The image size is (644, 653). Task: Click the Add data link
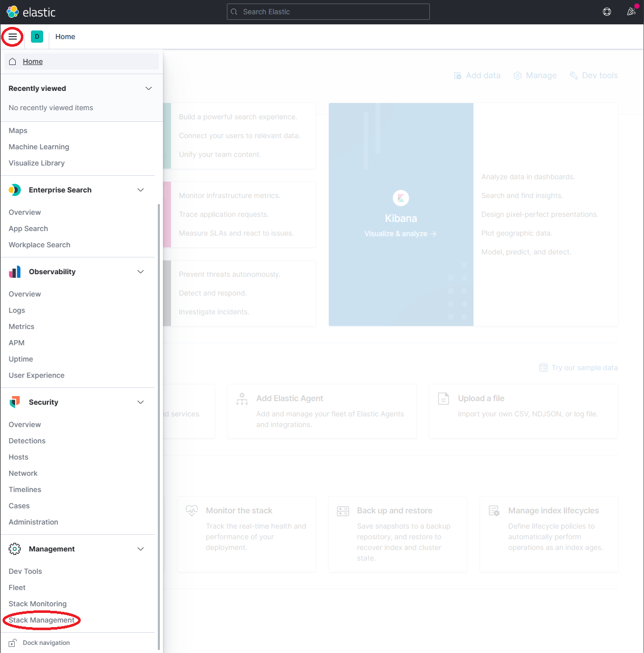[477, 75]
